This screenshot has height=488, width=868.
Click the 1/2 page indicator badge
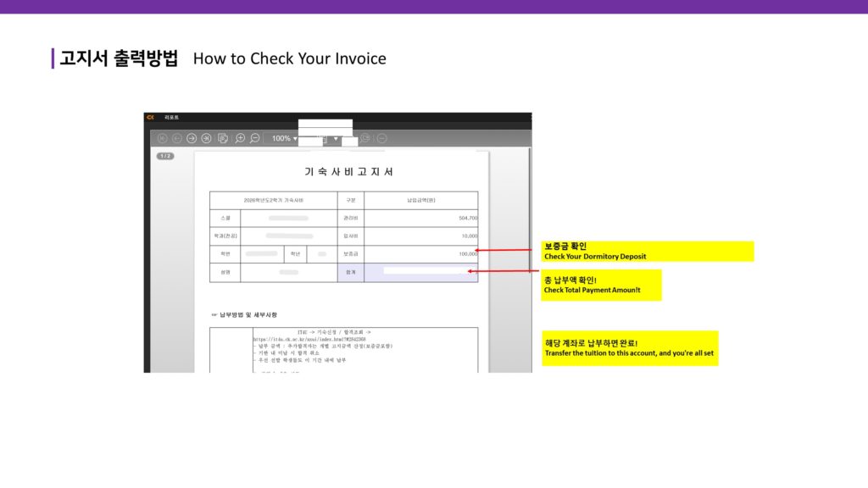point(165,156)
